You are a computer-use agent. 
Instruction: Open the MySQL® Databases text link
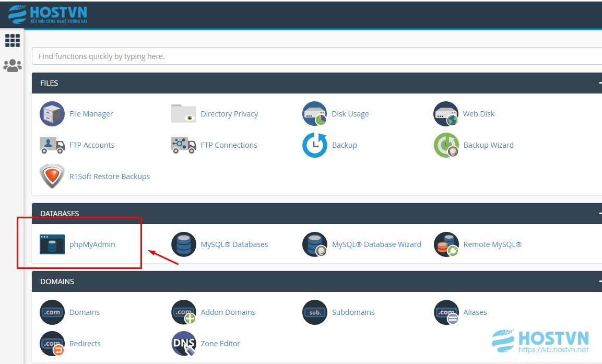234,244
